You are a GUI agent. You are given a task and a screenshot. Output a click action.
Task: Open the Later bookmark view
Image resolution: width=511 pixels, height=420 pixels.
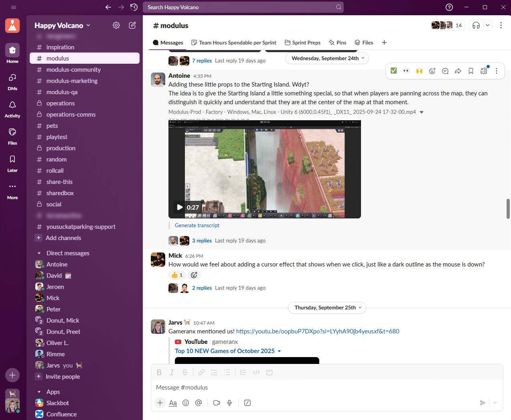(x=12, y=163)
